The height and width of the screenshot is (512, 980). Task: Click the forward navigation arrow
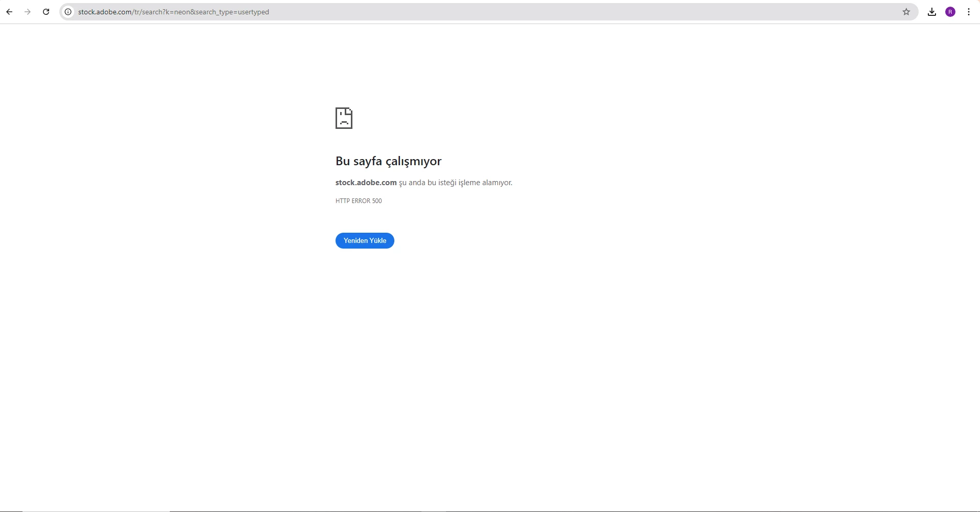28,12
